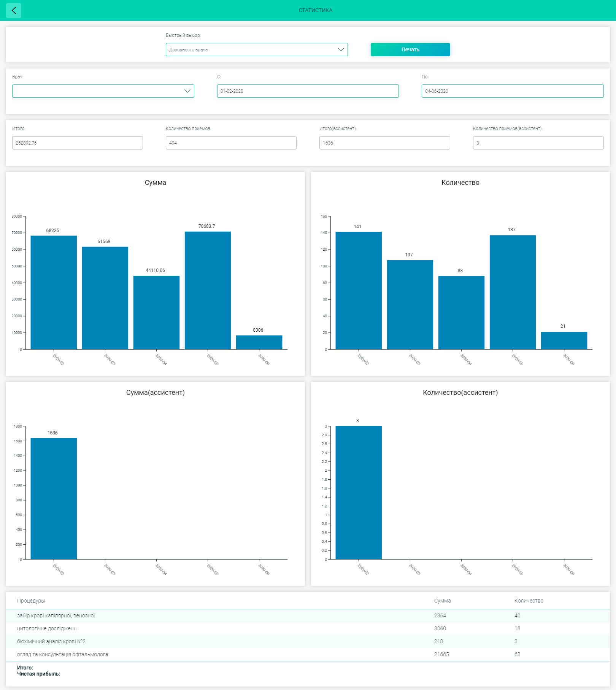Click the Процедуры column header

pyautogui.click(x=31, y=601)
